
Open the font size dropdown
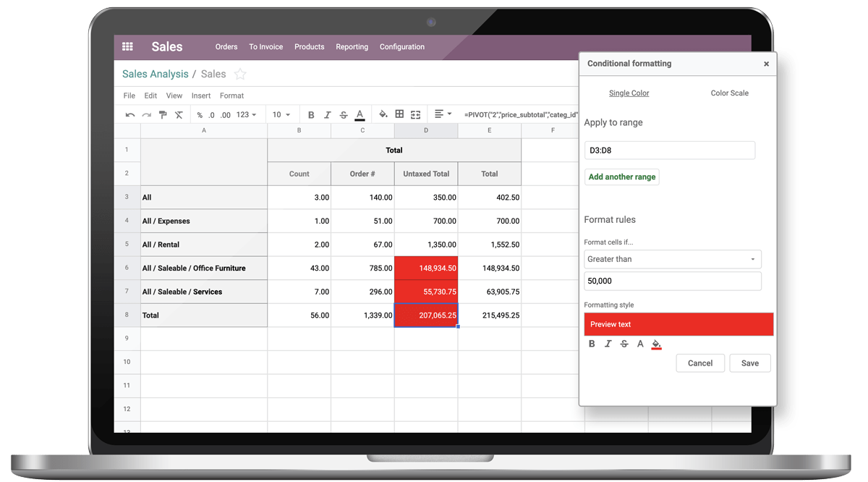tap(281, 114)
